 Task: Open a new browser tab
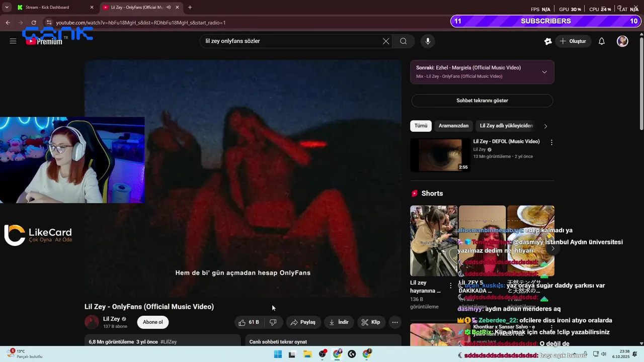pos(190,8)
